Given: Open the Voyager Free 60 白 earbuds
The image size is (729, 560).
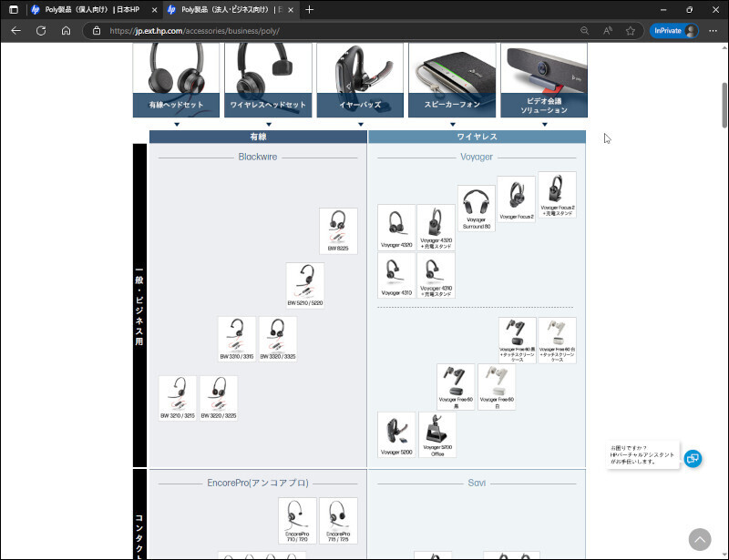Looking at the screenshot, I should point(497,387).
